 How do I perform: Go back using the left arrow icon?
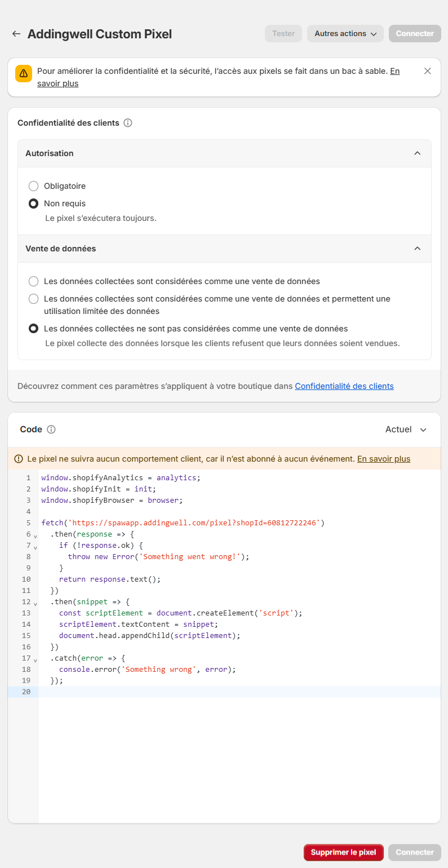[16, 34]
